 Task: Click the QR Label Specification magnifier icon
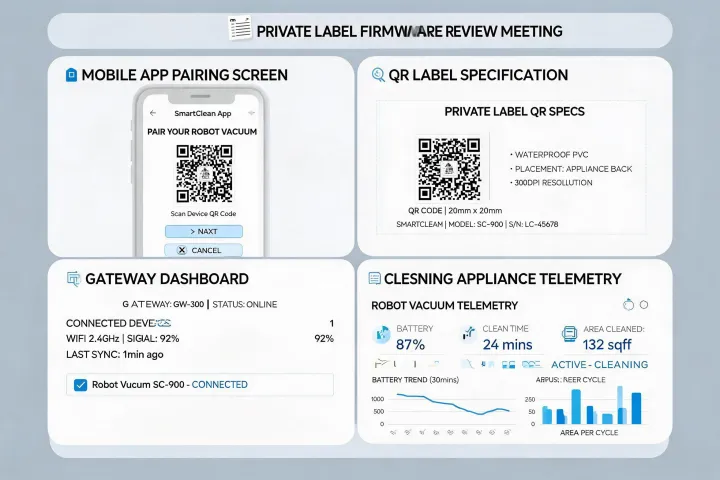coord(378,75)
